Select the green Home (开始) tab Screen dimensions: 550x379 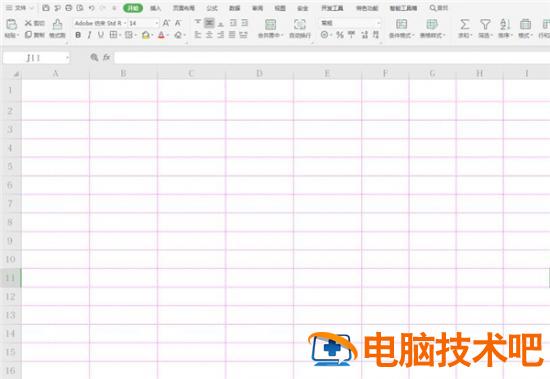133,8
